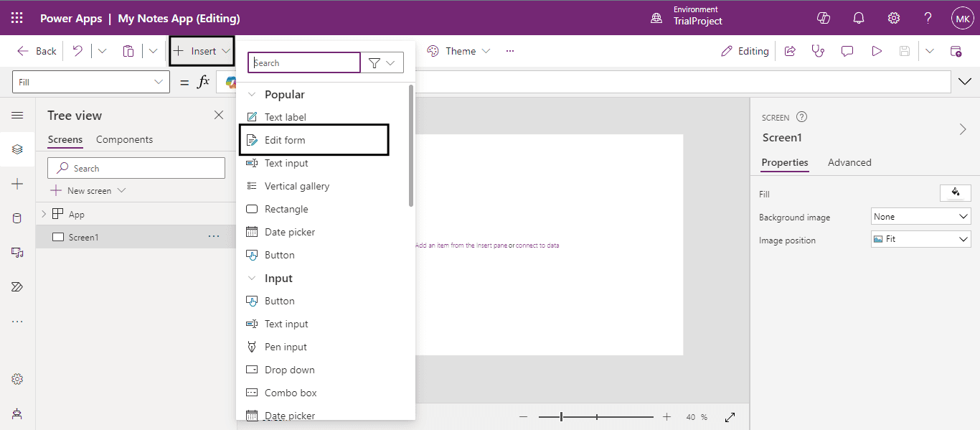Switch to the Components tab

click(x=124, y=139)
